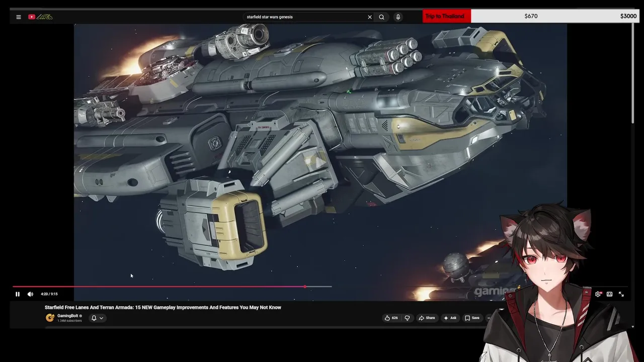Run search with the magnifying glass button
Image resolution: width=644 pixels, height=362 pixels.
pyautogui.click(x=382, y=17)
